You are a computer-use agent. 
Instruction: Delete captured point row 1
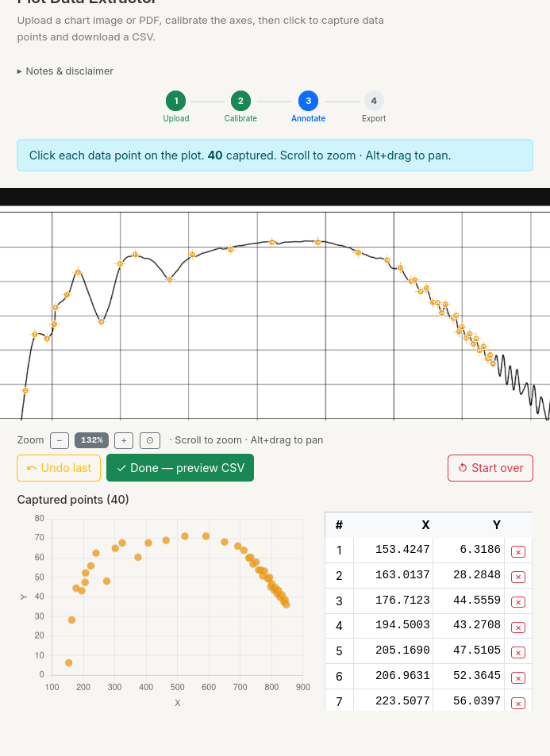pos(517,551)
